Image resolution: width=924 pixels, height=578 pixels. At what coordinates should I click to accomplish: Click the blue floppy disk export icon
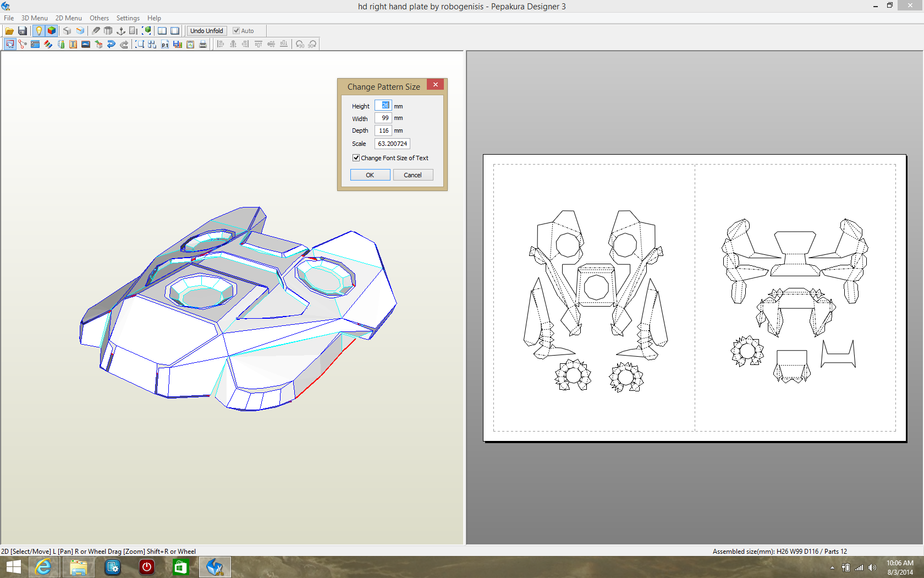coord(178,44)
